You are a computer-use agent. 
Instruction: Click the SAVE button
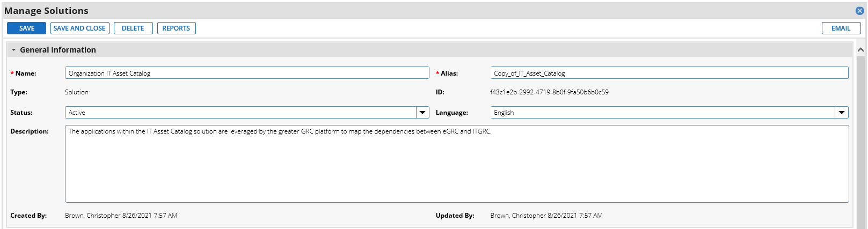27,28
